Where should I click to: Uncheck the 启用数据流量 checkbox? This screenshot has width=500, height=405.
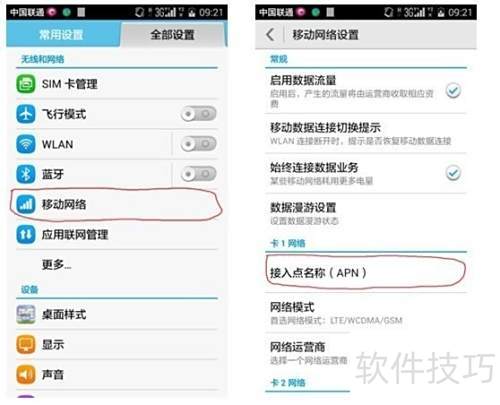tap(453, 91)
